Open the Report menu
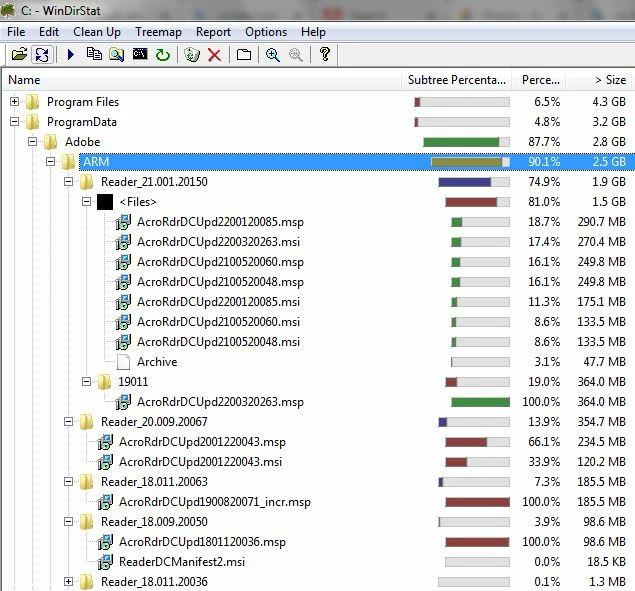Viewport: 635px width, 591px height. [213, 32]
